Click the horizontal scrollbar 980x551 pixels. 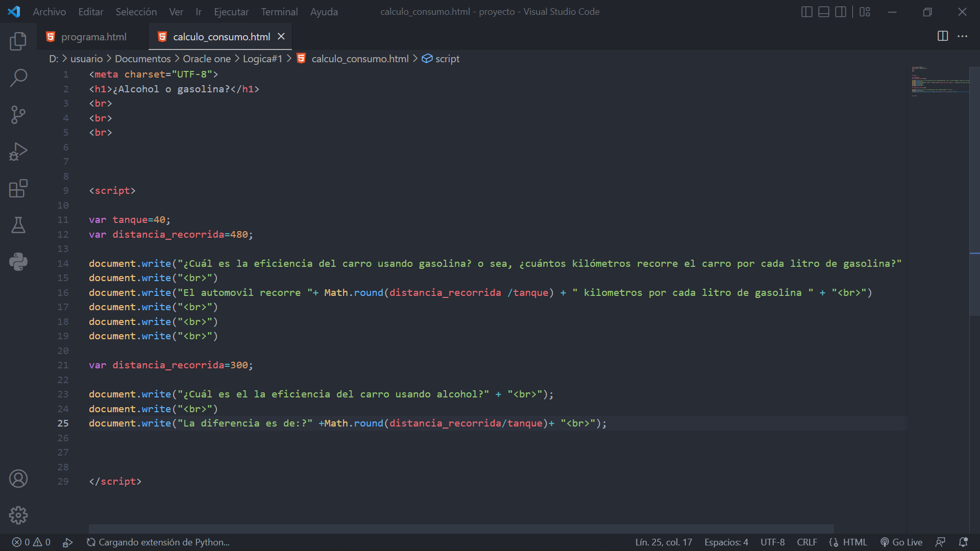461,529
